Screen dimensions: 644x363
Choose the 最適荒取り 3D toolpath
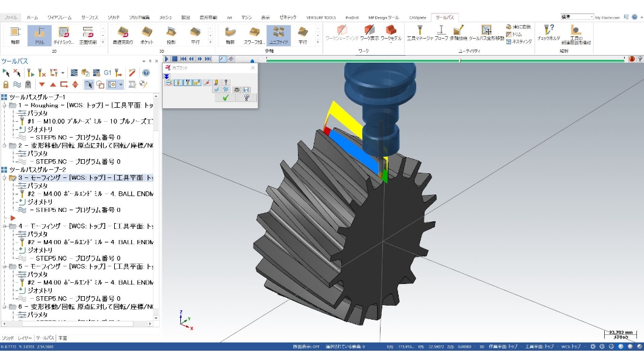click(x=122, y=35)
